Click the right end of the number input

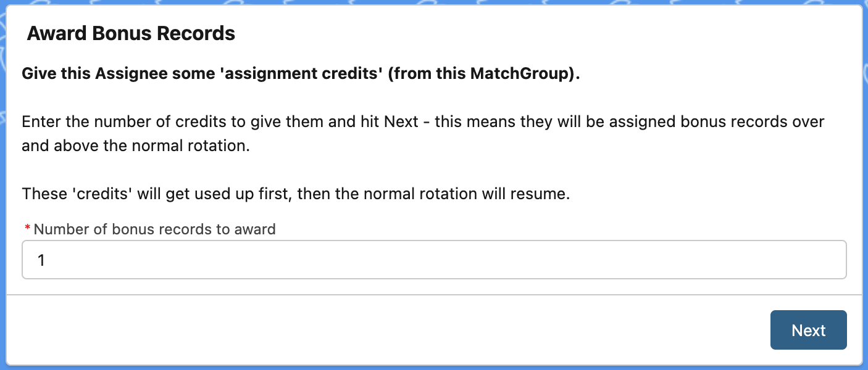[827, 260]
